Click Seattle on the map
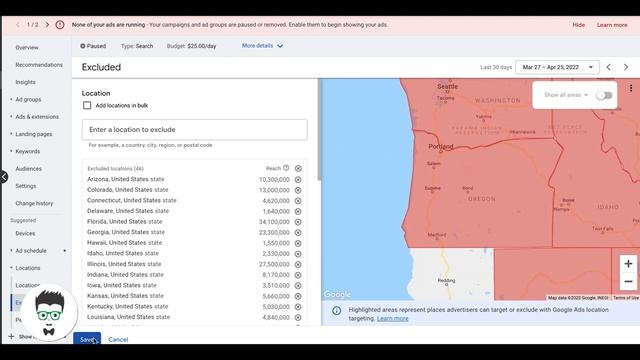 447,87
